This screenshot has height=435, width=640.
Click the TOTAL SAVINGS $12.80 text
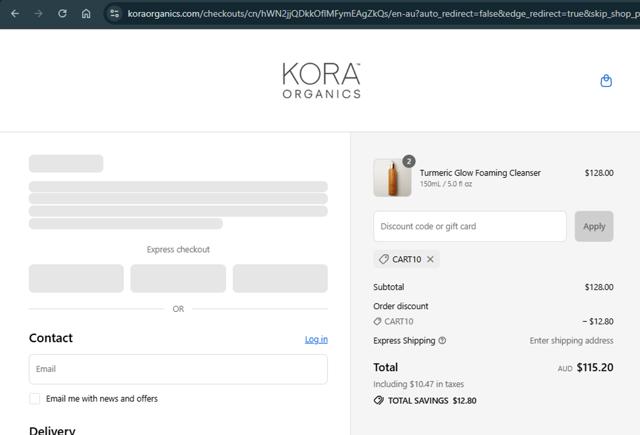pos(432,401)
